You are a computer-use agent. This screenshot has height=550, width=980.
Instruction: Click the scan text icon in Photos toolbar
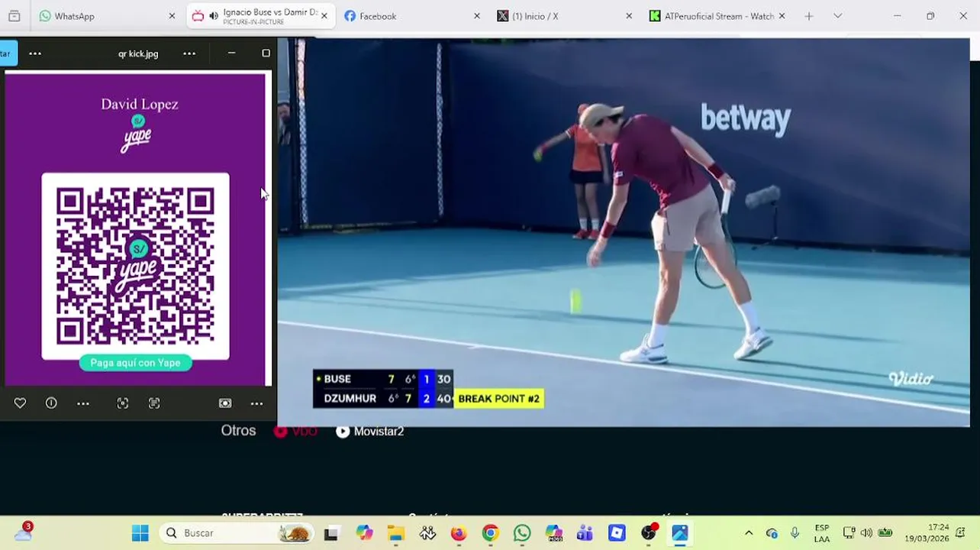click(154, 403)
